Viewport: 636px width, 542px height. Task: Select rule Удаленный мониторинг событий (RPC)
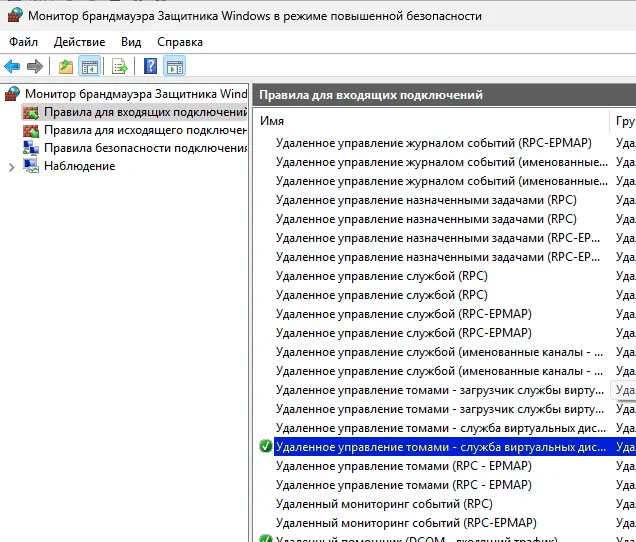(384, 504)
